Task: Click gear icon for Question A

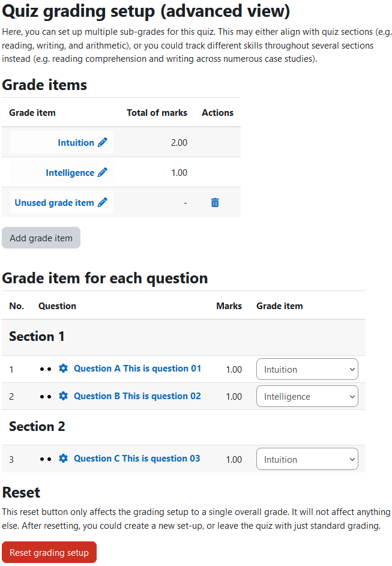Action: tap(63, 368)
